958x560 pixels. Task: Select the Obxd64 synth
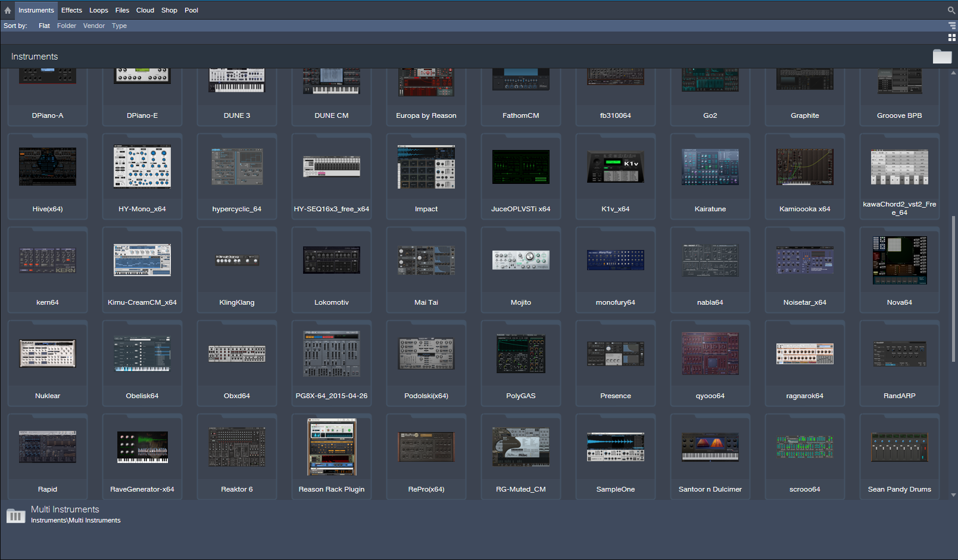[237, 364]
